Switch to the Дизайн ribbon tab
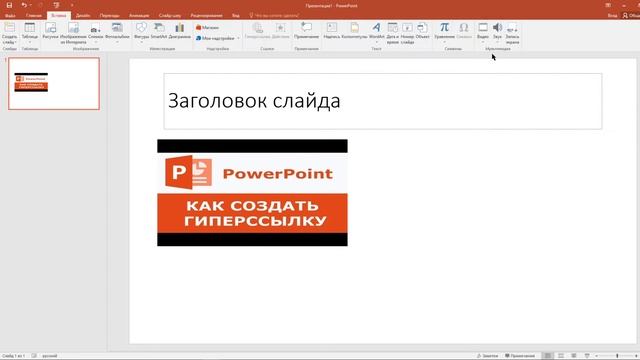The width and height of the screenshot is (640, 360). click(x=83, y=16)
